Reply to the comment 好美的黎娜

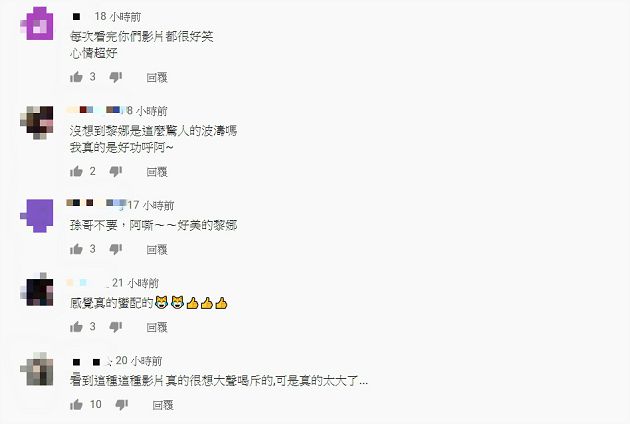coord(157,250)
